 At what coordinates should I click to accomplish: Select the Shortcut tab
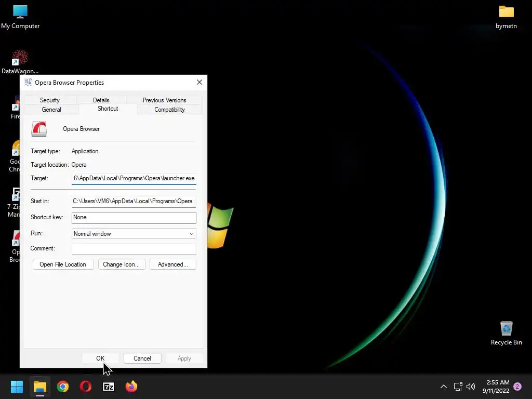108,109
